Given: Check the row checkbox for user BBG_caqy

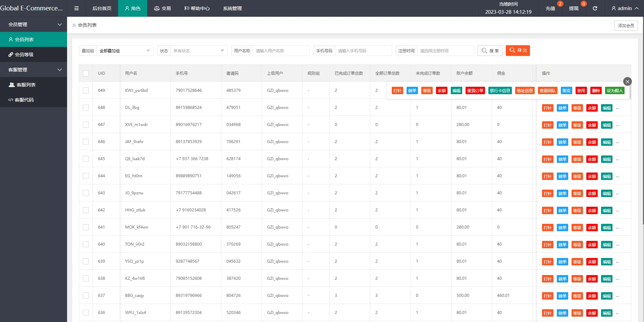Looking at the screenshot, I should click(x=86, y=296).
